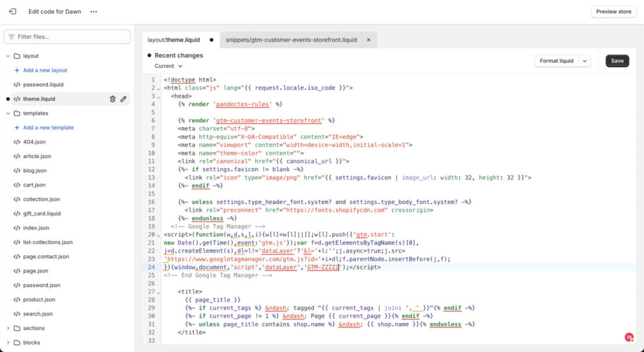
Task: Click the exit editor icon at top left
Action: click(13, 11)
